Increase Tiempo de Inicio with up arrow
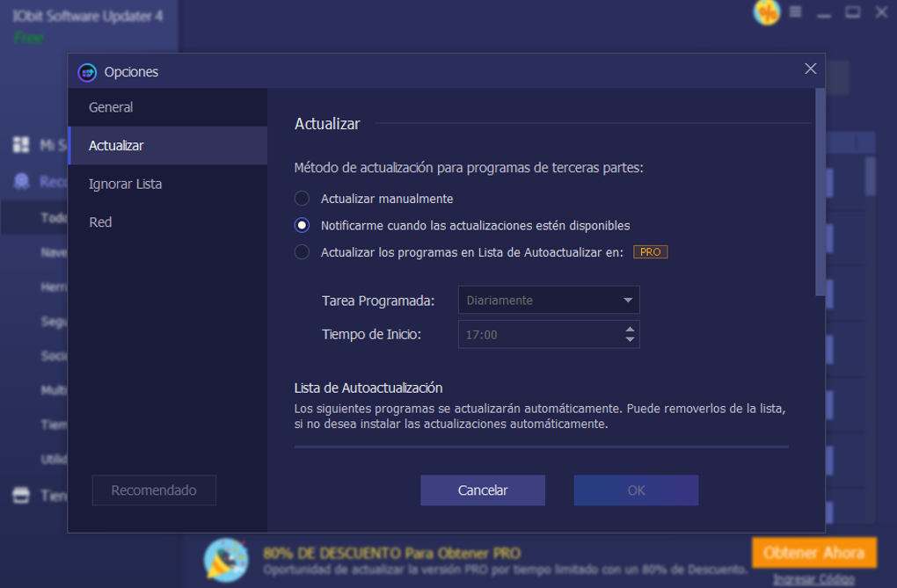Screen dimensions: 897x588 click(x=629, y=330)
